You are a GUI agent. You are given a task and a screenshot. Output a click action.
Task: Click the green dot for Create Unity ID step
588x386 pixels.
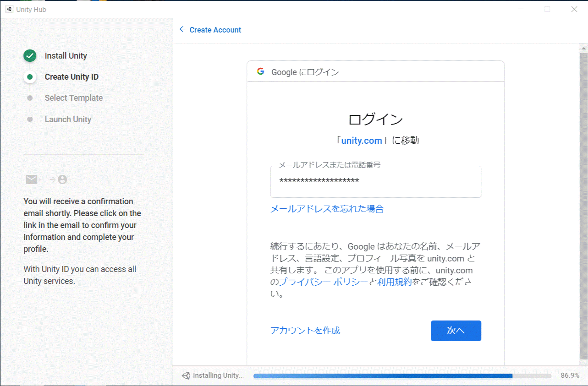29,76
